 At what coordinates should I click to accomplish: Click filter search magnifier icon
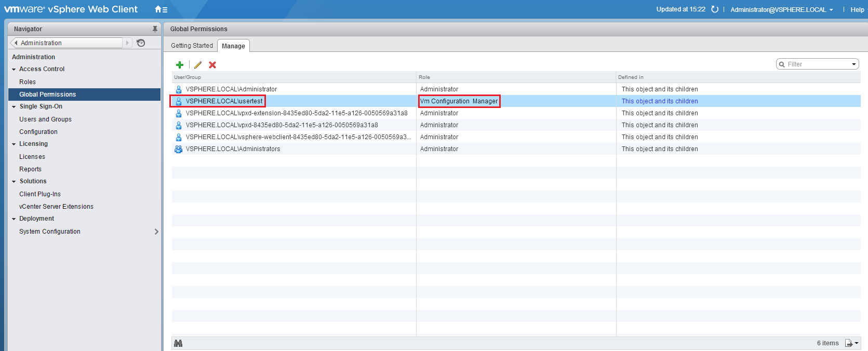point(782,64)
